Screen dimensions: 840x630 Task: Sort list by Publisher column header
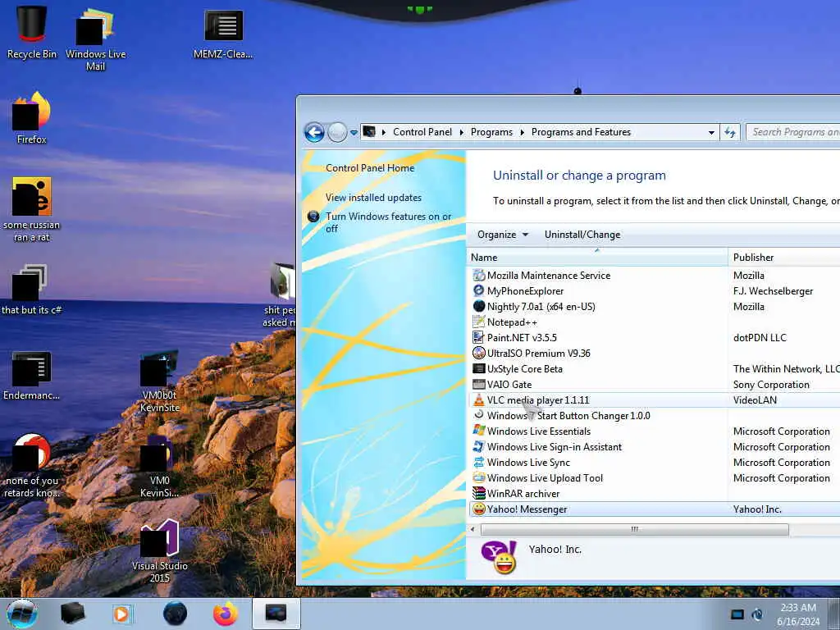[x=784, y=257]
